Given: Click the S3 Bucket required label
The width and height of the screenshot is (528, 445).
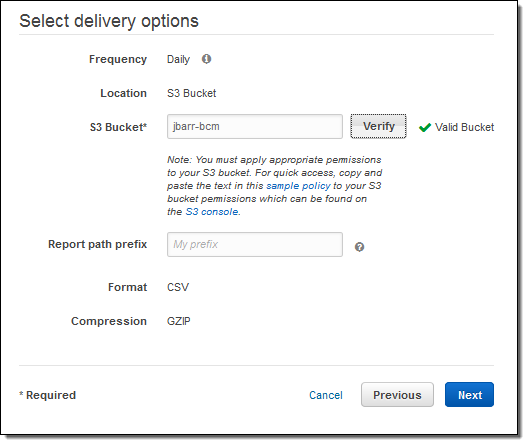Looking at the screenshot, I should coord(119,127).
